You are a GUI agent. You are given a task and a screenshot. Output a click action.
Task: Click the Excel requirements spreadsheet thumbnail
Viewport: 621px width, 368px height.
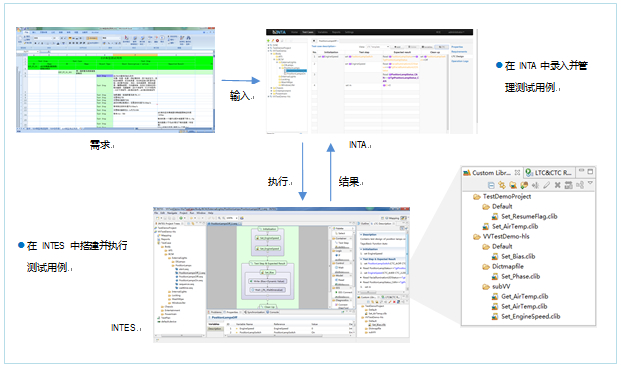(x=115, y=80)
